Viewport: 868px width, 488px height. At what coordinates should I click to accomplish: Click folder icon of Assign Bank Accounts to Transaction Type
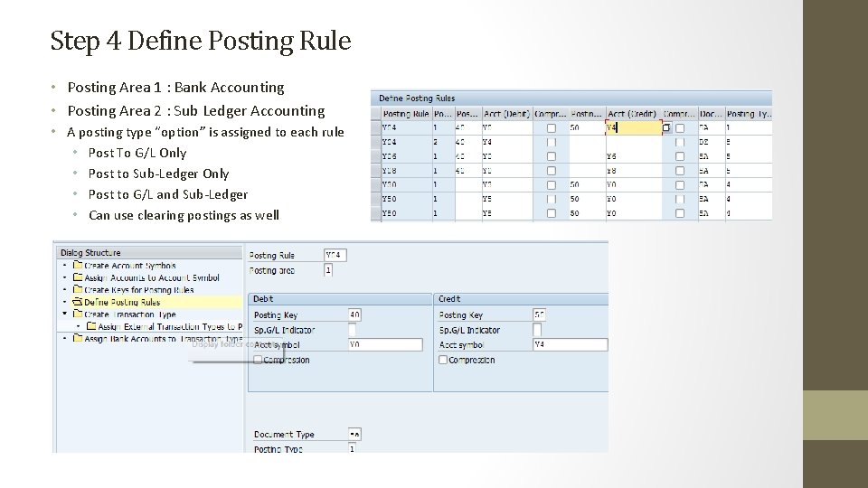(x=78, y=338)
